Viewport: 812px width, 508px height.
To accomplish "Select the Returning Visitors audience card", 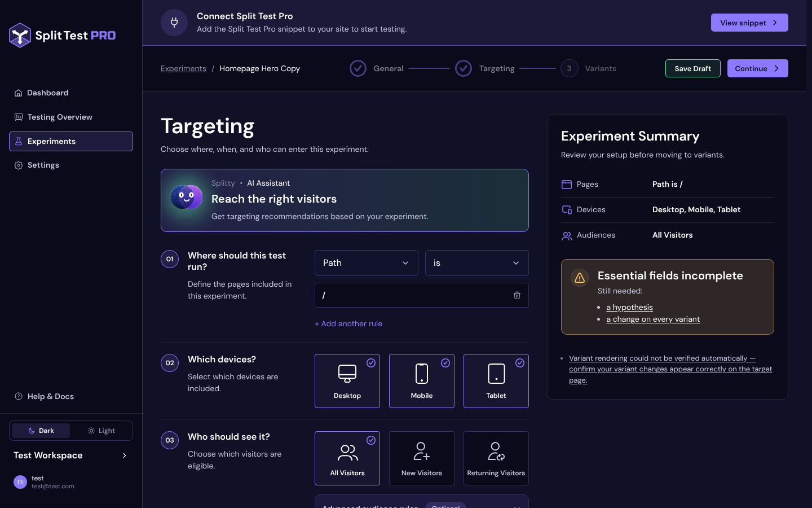I will pyautogui.click(x=496, y=458).
